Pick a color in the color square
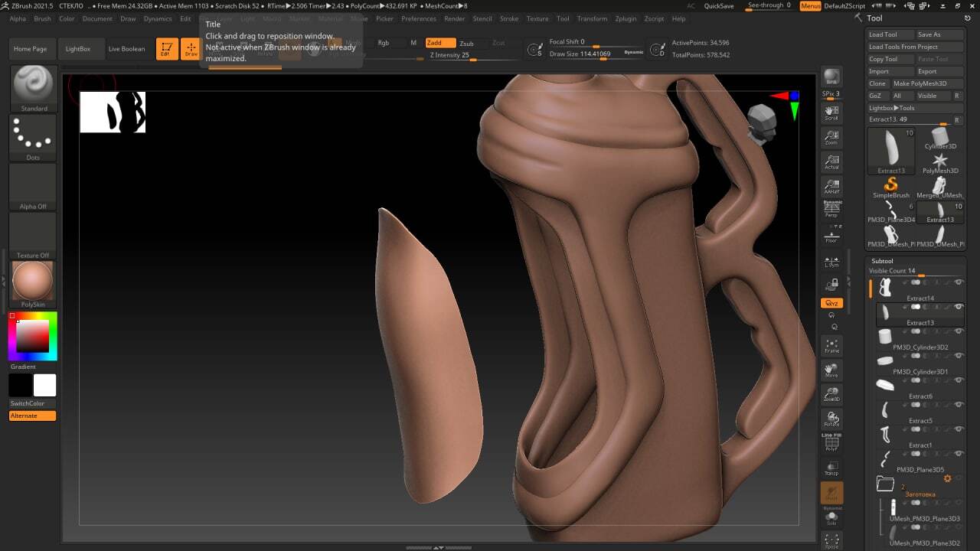 (x=32, y=336)
